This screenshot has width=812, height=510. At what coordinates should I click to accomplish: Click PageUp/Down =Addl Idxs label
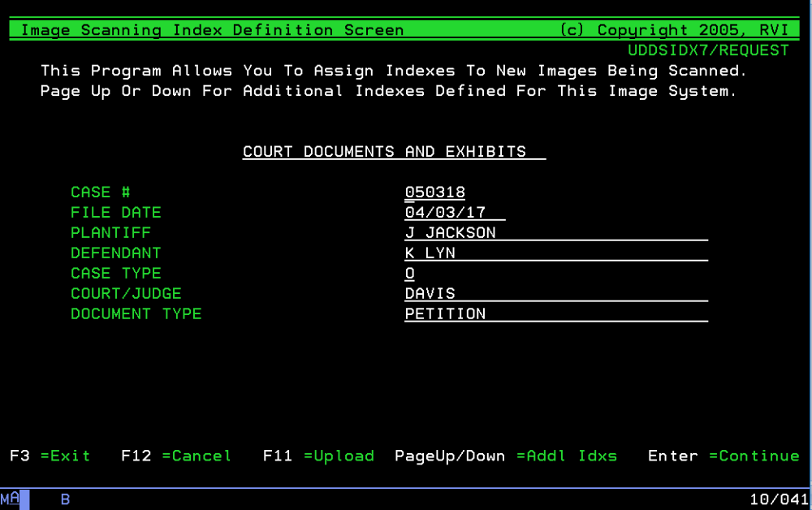[506, 456]
